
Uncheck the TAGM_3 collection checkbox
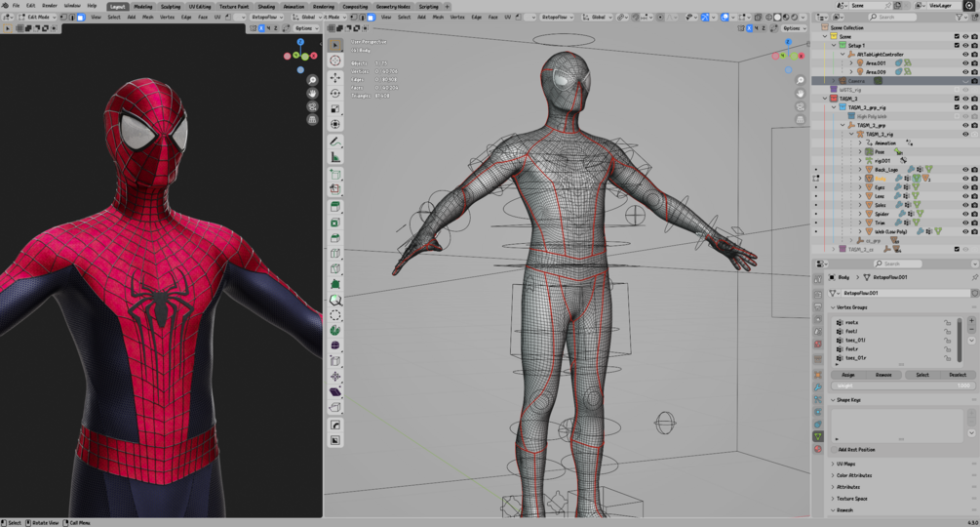957,99
